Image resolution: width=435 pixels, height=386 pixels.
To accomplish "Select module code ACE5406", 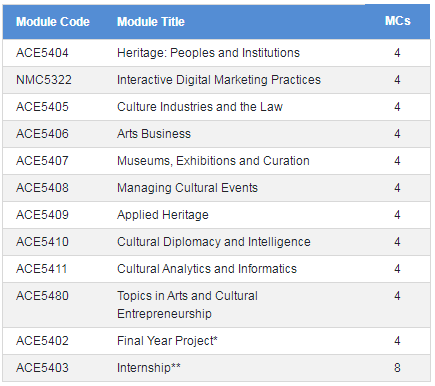I will (x=42, y=134).
